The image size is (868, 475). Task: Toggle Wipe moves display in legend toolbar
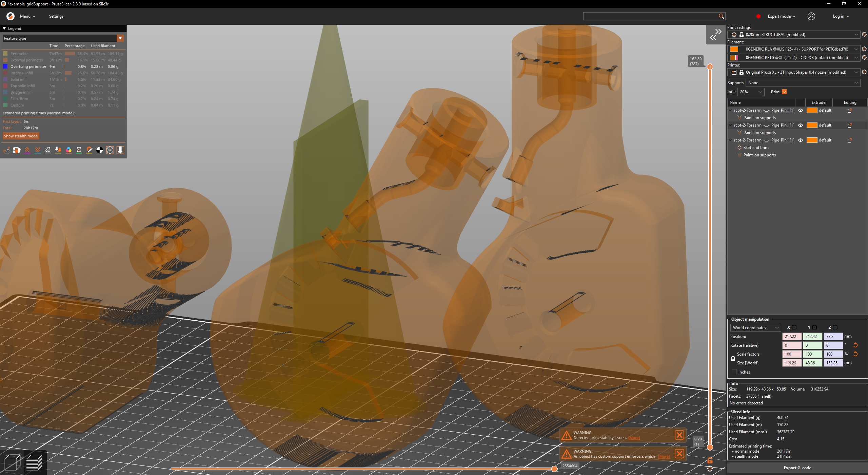(17, 150)
